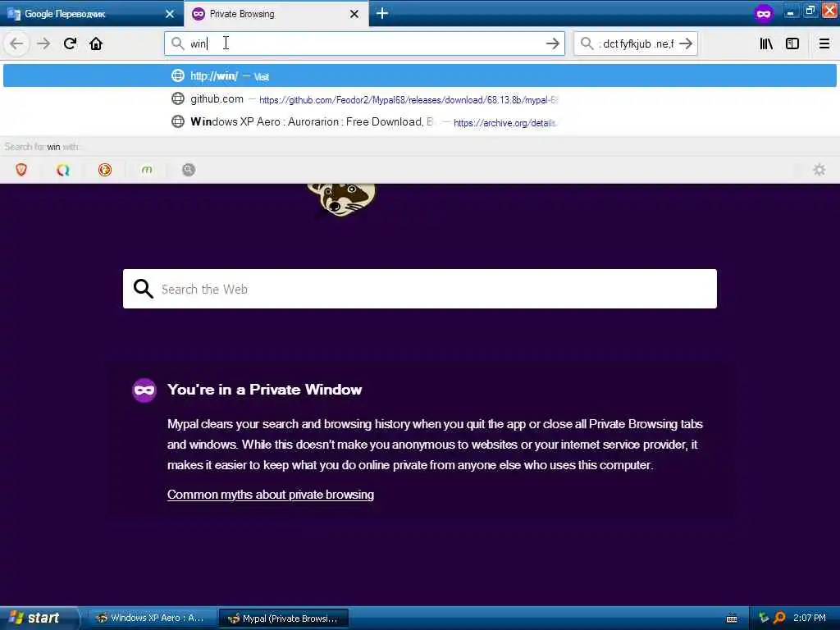Visit the http://win/ suggestion
The height and width of the screenshot is (630, 840).
tap(420, 75)
